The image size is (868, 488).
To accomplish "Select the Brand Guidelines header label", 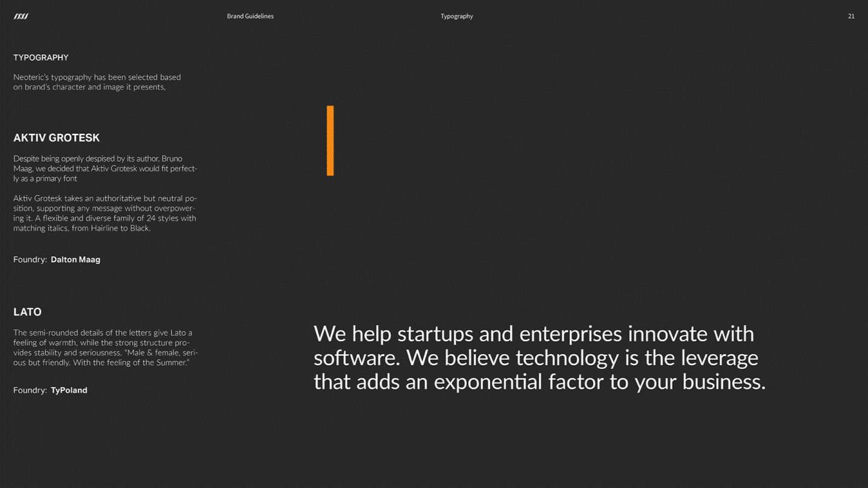I will pyautogui.click(x=250, y=16).
